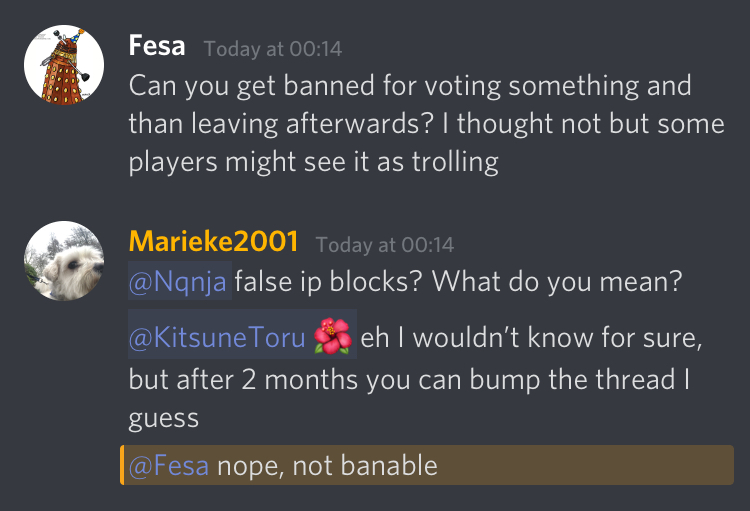Click the timestamp next to Marieke2001
750x511 pixels.
point(385,245)
